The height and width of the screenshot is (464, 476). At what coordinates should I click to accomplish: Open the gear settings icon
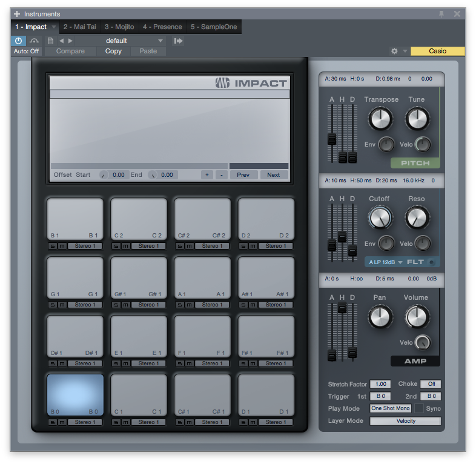394,51
